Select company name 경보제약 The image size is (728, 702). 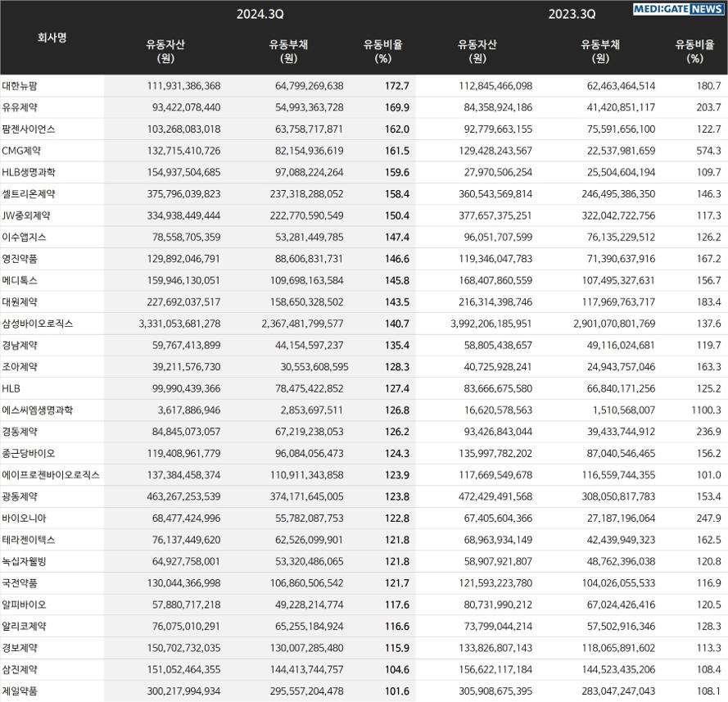(20, 648)
